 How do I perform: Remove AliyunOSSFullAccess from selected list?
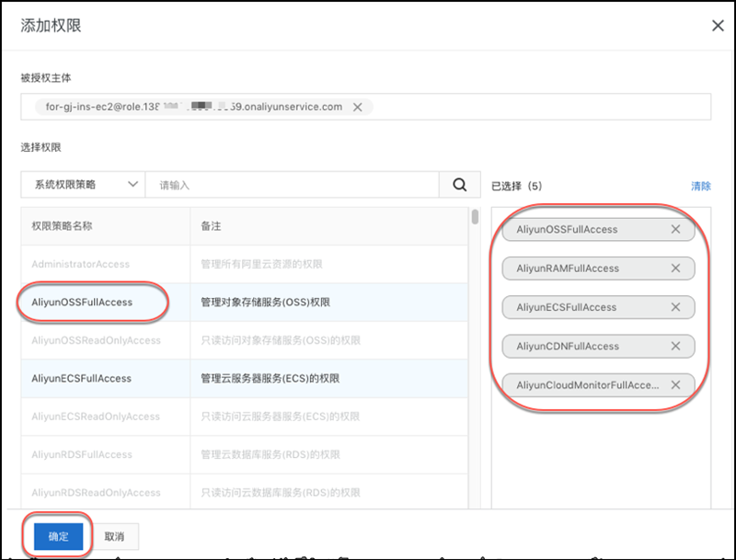click(675, 229)
